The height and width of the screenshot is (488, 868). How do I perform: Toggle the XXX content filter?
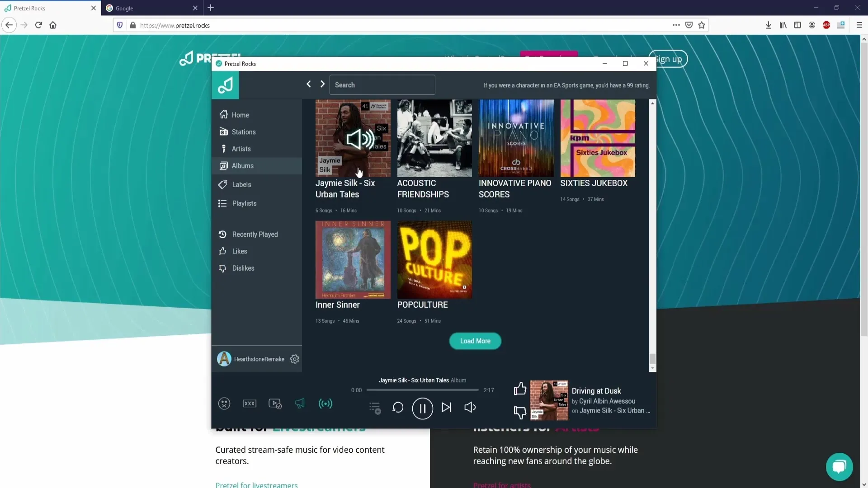point(250,404)
